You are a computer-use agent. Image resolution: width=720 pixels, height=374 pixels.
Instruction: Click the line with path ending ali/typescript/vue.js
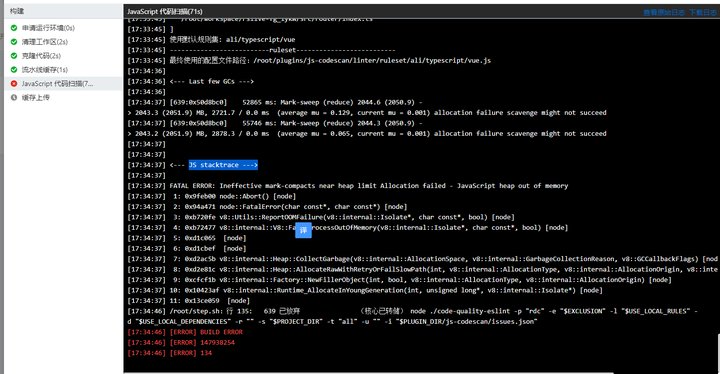[309, 61]
